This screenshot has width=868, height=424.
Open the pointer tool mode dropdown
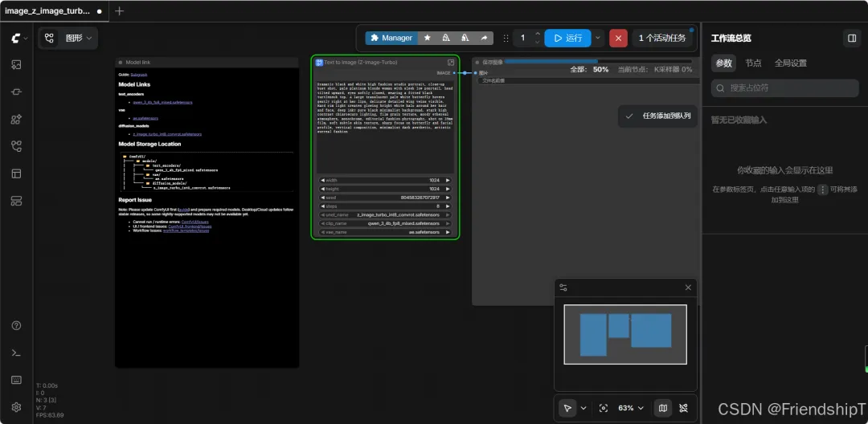click(583, 408)
